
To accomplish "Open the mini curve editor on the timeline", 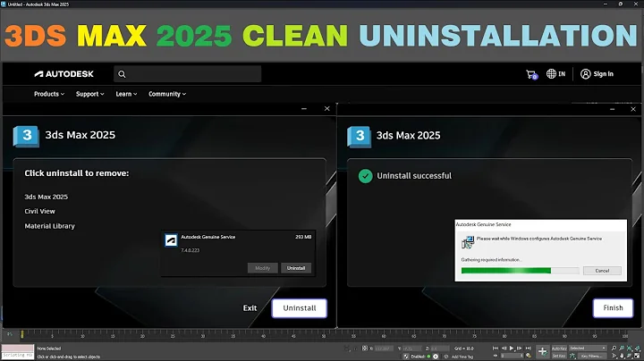I will (10, 334).
